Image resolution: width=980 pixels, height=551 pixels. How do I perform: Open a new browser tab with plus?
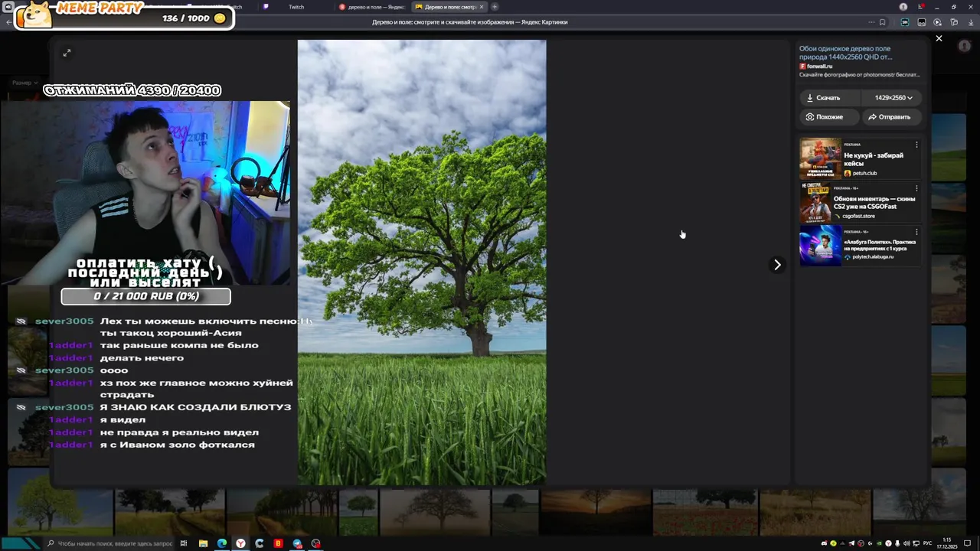[x=495, y=7]
